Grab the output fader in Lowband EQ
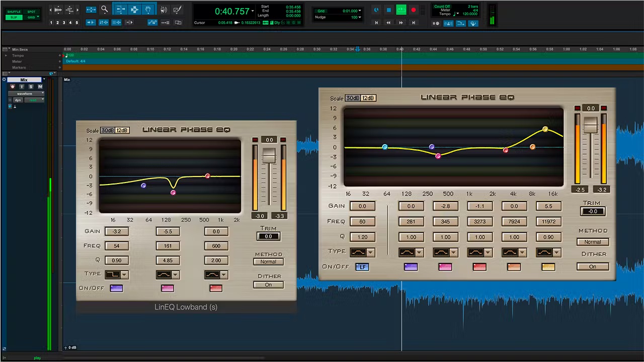 pos(269,156)
